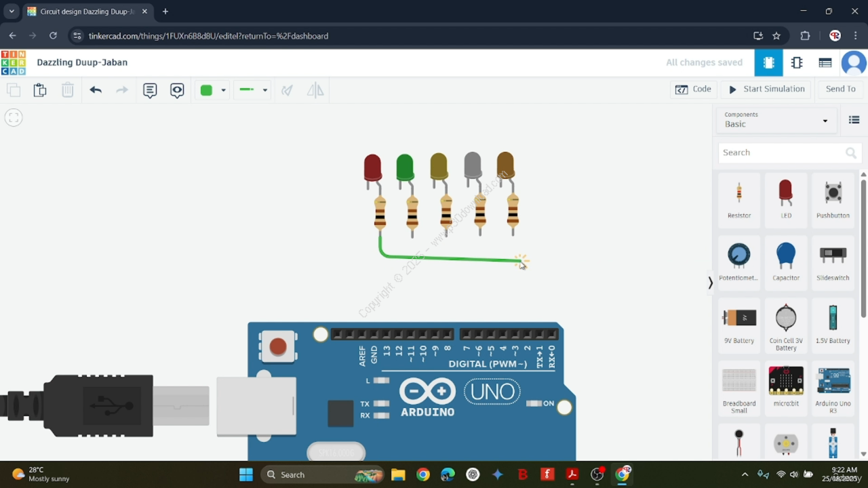This screenshot has width=868, height=488.
Task: Click the Dazzling Duup-Jaban project name
Action: point(82,62)
